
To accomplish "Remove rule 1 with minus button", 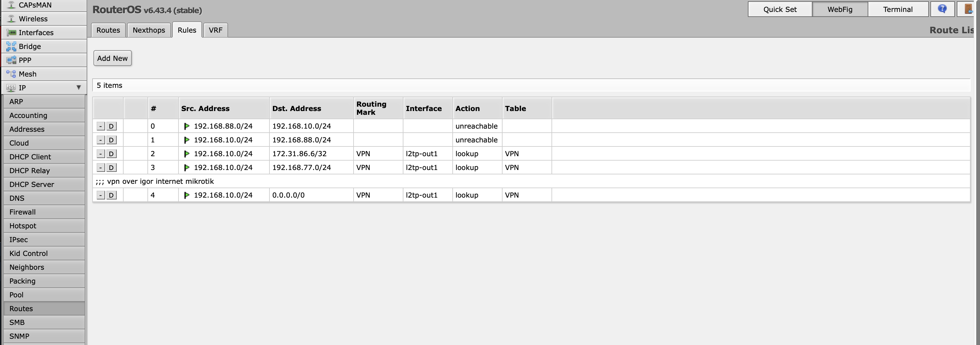I will 100,140.
